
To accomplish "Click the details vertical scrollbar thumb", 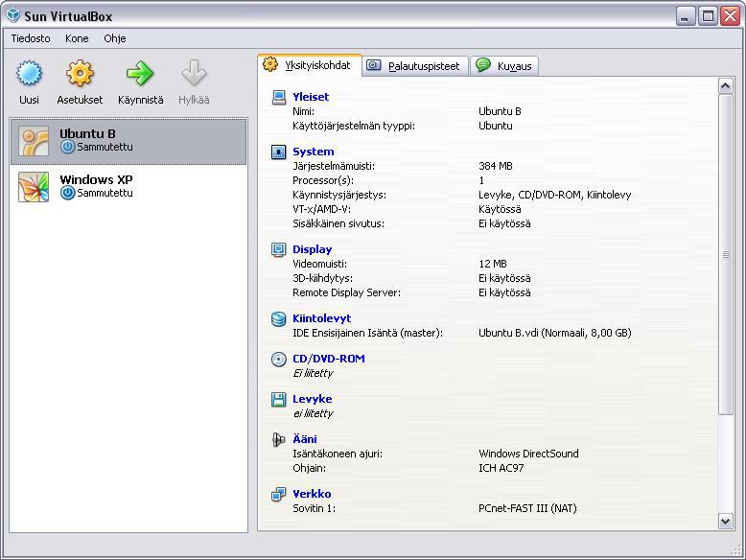I will click(x=726, y=254).
